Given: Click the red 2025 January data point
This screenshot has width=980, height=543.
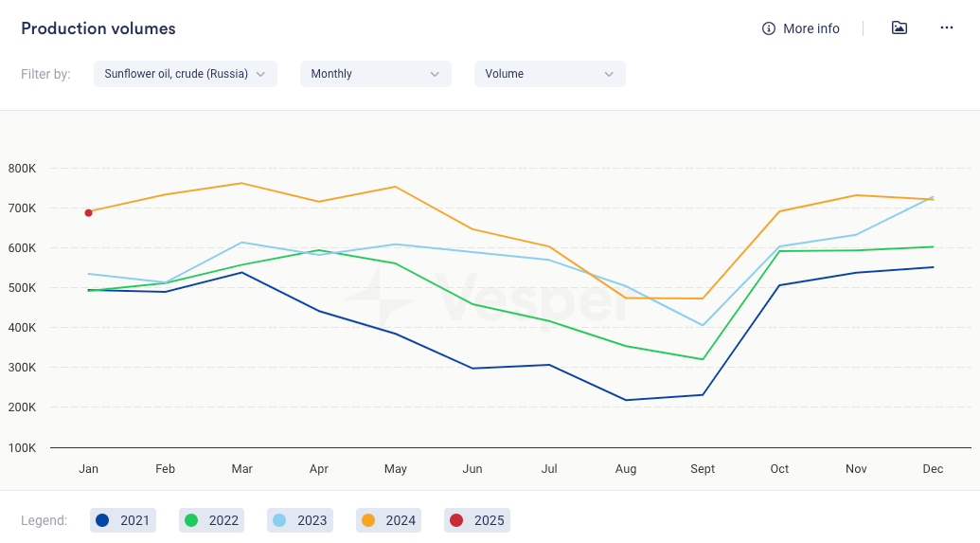Looking at the screenshot, I should [x=88, y=212].
